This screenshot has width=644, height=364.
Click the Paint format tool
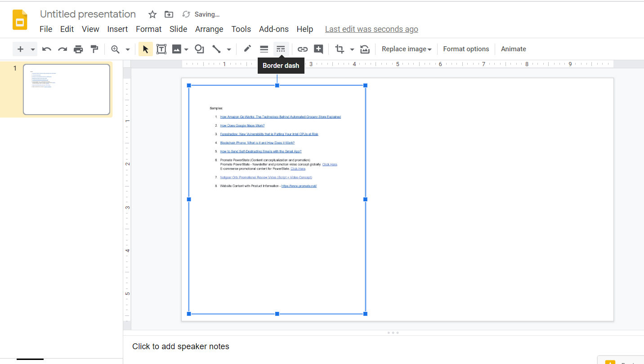pos(94,49)
